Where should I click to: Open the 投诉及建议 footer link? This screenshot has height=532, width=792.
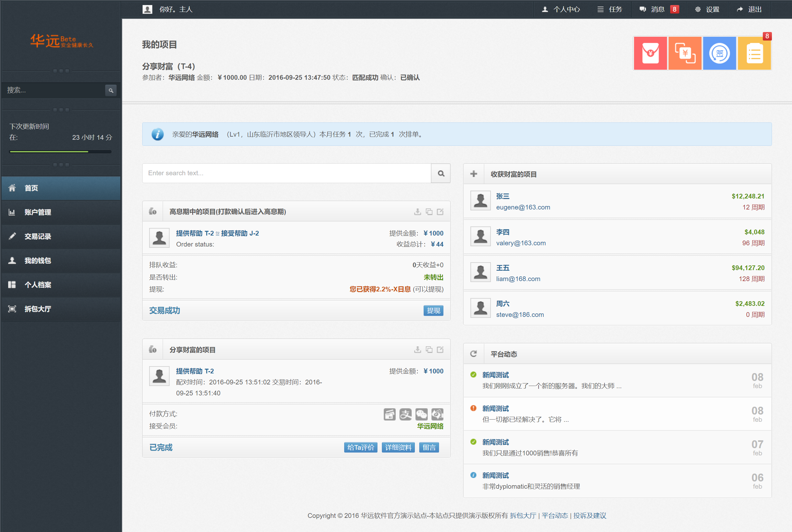click(589, 515)
